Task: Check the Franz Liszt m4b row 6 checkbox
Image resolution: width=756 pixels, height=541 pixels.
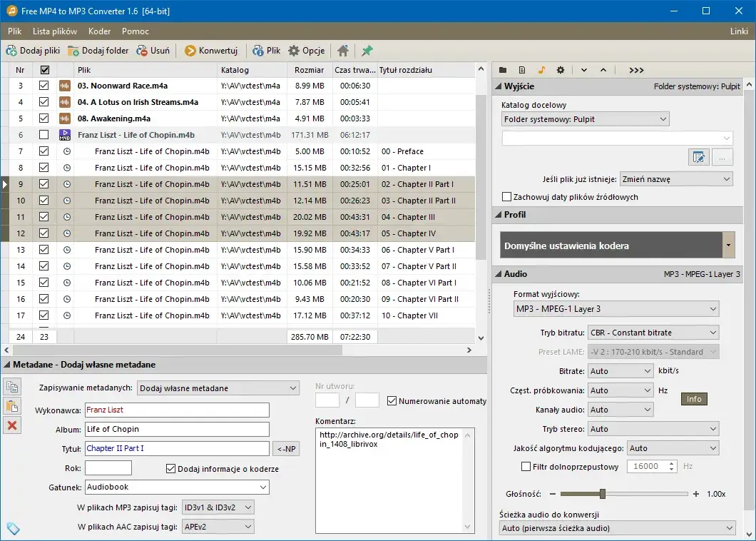Action: 44,135
